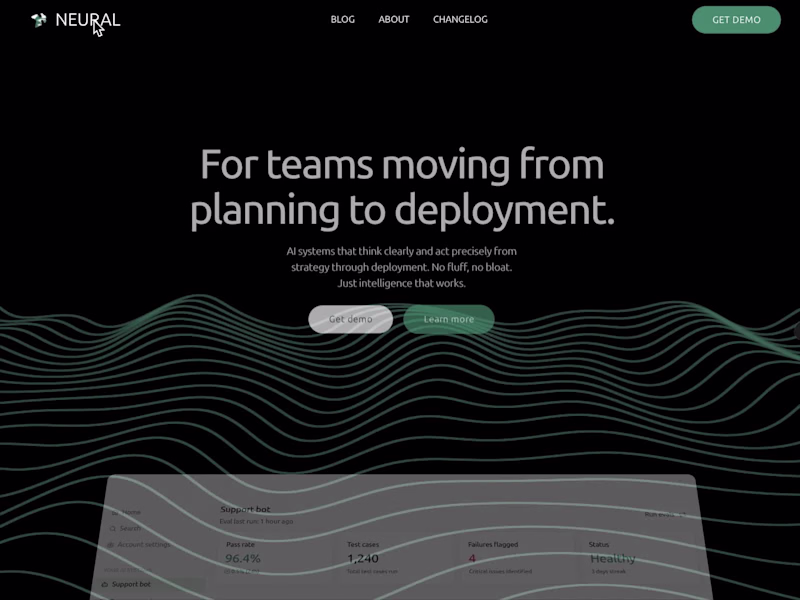Click the Home icon in dashboard sidebar
This screenshot has height=600, width=800.
[115, 512]
